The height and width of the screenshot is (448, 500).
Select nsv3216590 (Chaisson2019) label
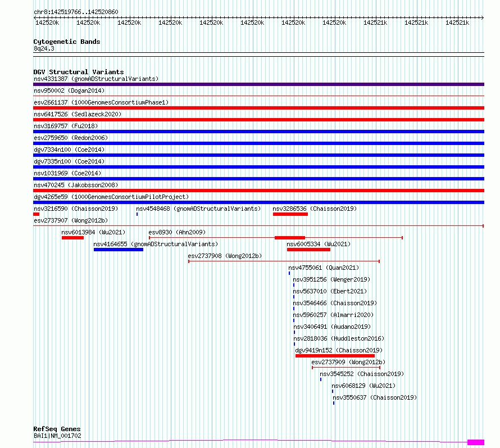pyautogui.click(x=76, y=209)
